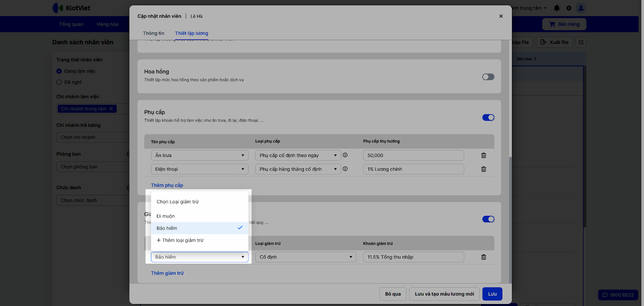
Task: Enable the Hoa hồng toggle
Action: [x=488, y=77]
